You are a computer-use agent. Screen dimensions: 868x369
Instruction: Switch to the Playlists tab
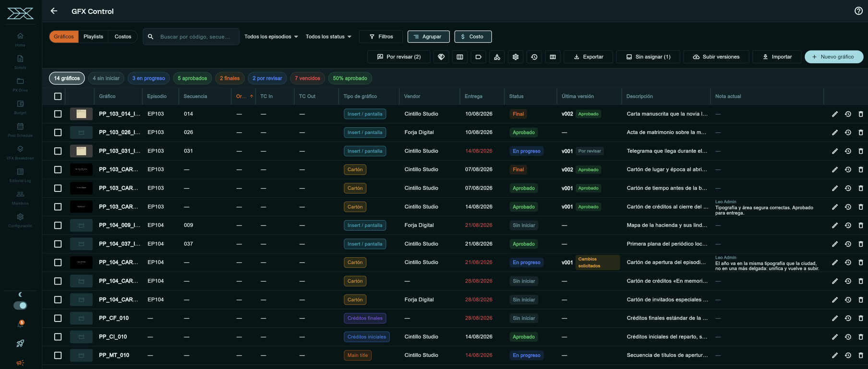(x=93, y=36)
